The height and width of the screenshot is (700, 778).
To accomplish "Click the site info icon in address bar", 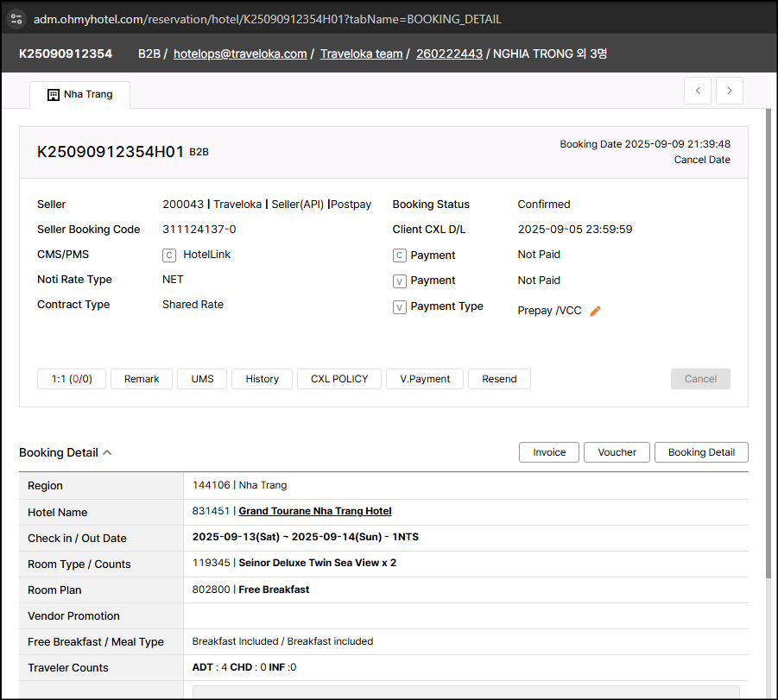I will pos(16,18).
